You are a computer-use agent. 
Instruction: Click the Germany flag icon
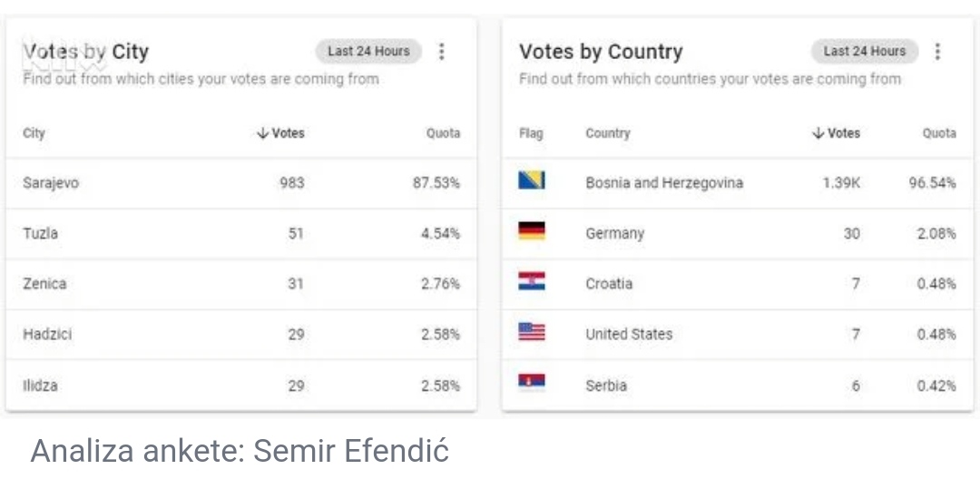[x=531, y=231]
